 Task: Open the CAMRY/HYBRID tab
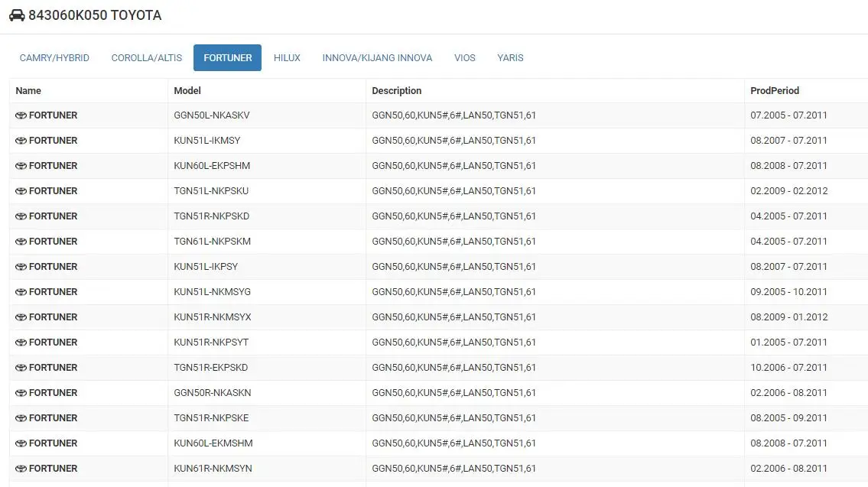point(54,57)
